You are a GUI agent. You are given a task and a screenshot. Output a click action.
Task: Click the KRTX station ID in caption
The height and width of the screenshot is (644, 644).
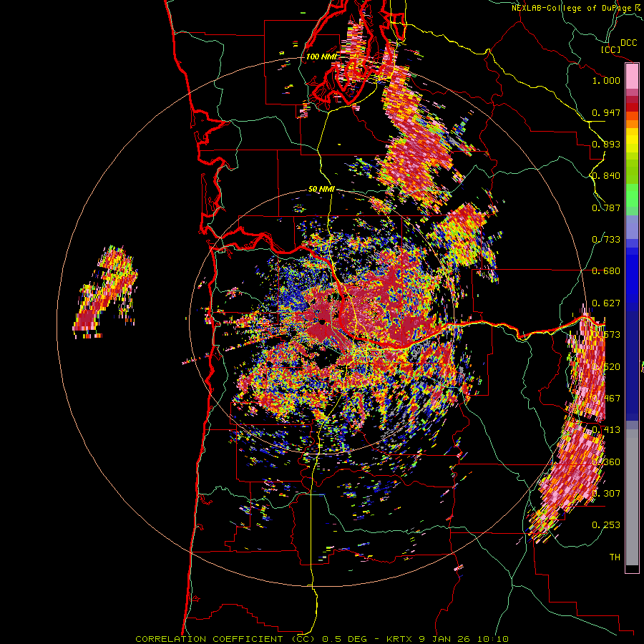click(x=400, y=639)
